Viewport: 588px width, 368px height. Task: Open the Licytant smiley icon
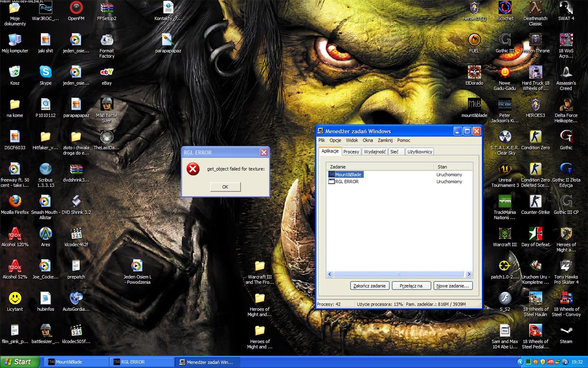(x=15, y=302)
